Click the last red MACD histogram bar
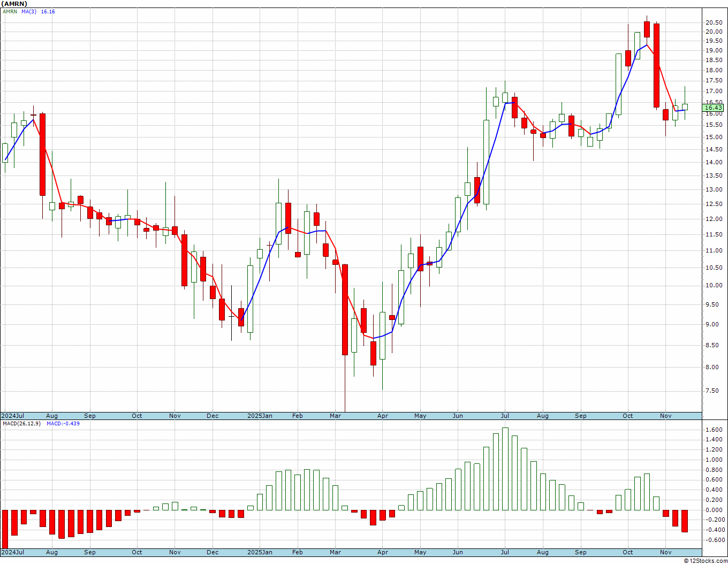This screenshot has width=728, height=565. tap(685, 521)
